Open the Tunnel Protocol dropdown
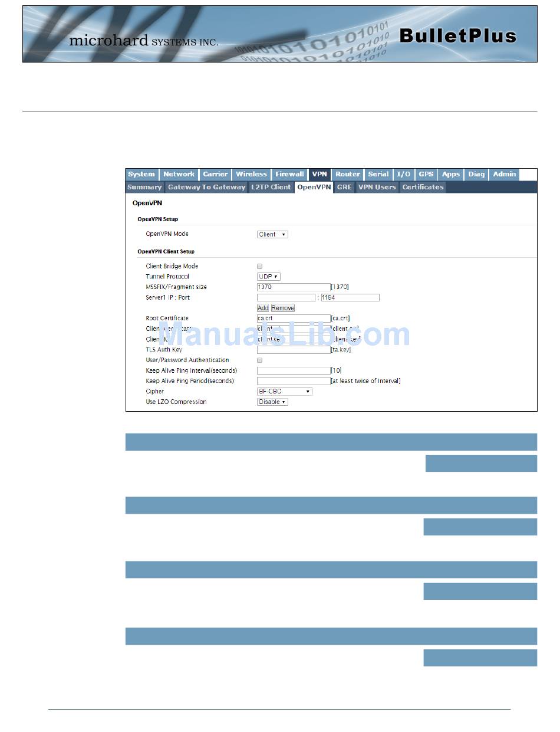This screenshot has height=732, width=560. pyautogui.click(x=268, y=277)
